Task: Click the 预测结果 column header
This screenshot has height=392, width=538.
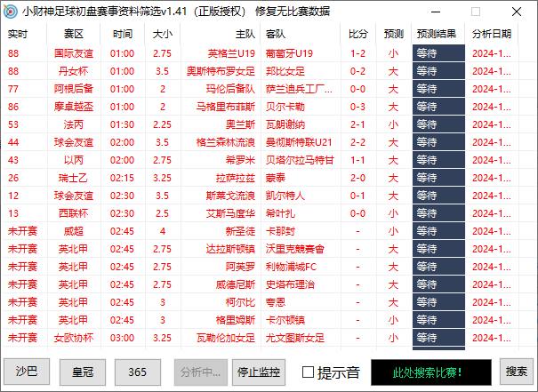Action: (x=437, y=34)
